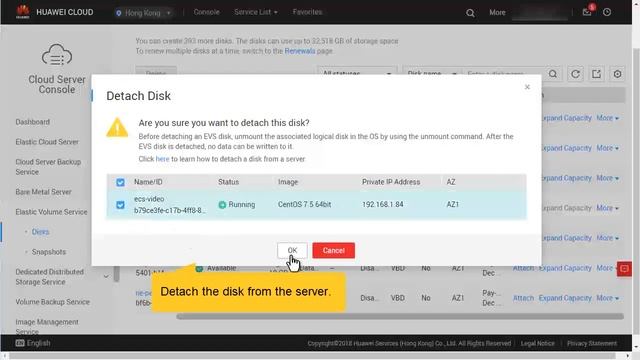
Task: Click the CentOS 7.5 64bit cell
Action: [x=304, y=204]
